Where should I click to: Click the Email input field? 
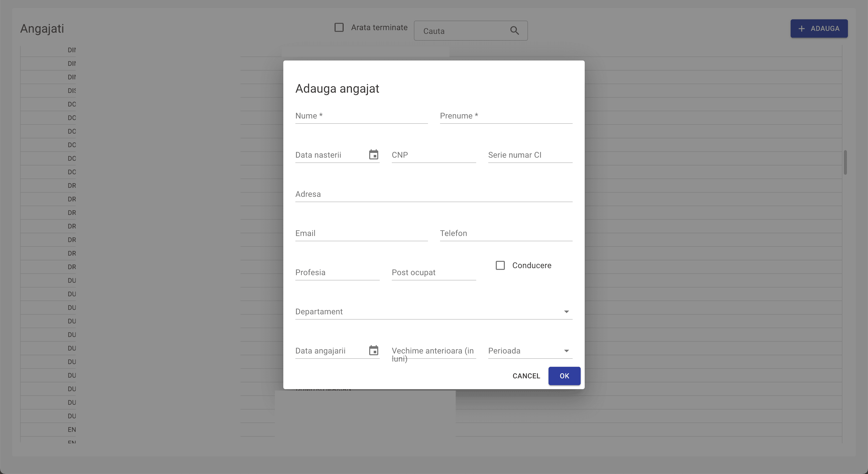[361, 233]
